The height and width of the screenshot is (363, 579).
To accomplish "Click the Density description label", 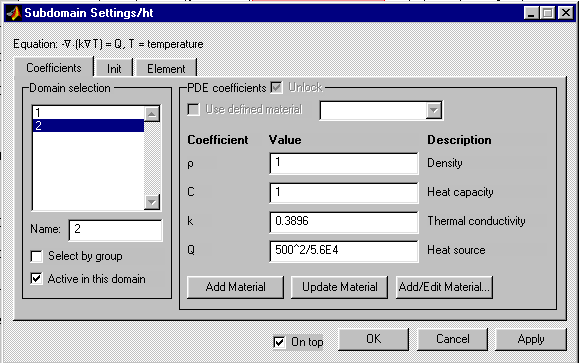I will [x=445, y=163].
